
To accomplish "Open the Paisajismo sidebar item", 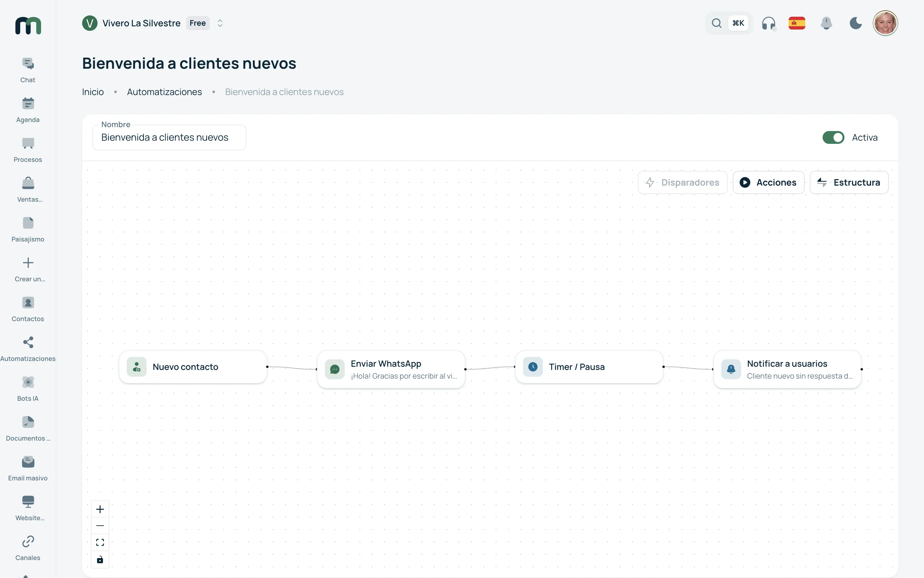I will pos(28,229).
